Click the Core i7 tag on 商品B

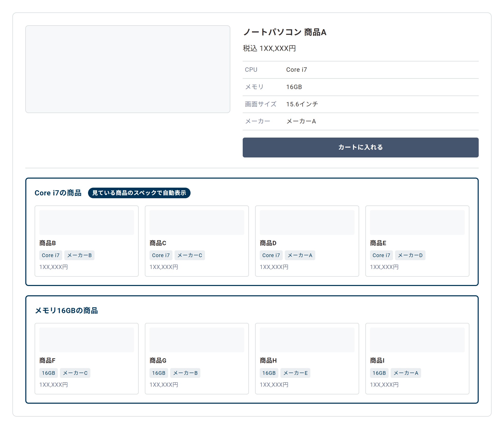click(x=51, y=255)
